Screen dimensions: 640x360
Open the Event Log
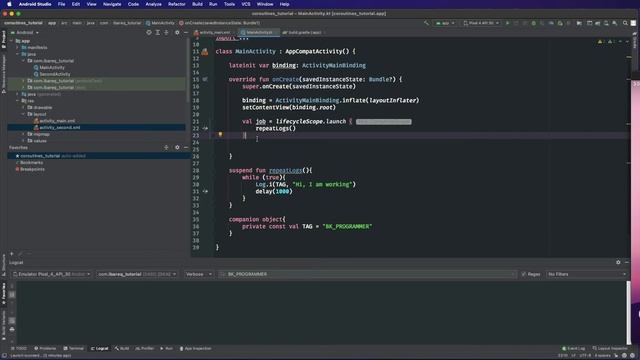pyautogui.click(x=573, y=349)
